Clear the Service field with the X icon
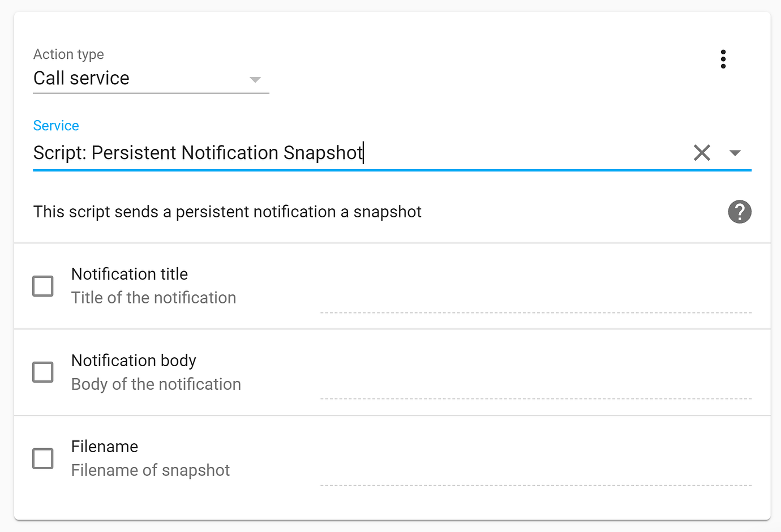Image resolution: width=781 pixels, height=532 pixels. point(702,153)
